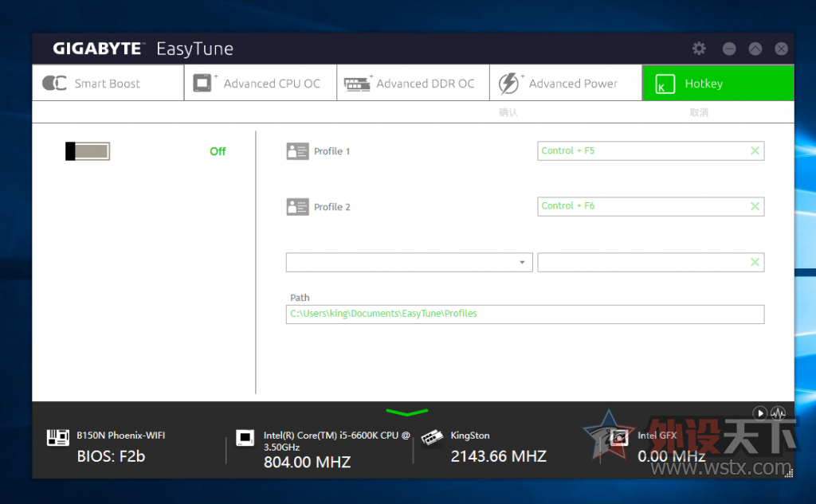Click the play button icon in status bar
The image size is (816, 504).
tap(759, 413)
